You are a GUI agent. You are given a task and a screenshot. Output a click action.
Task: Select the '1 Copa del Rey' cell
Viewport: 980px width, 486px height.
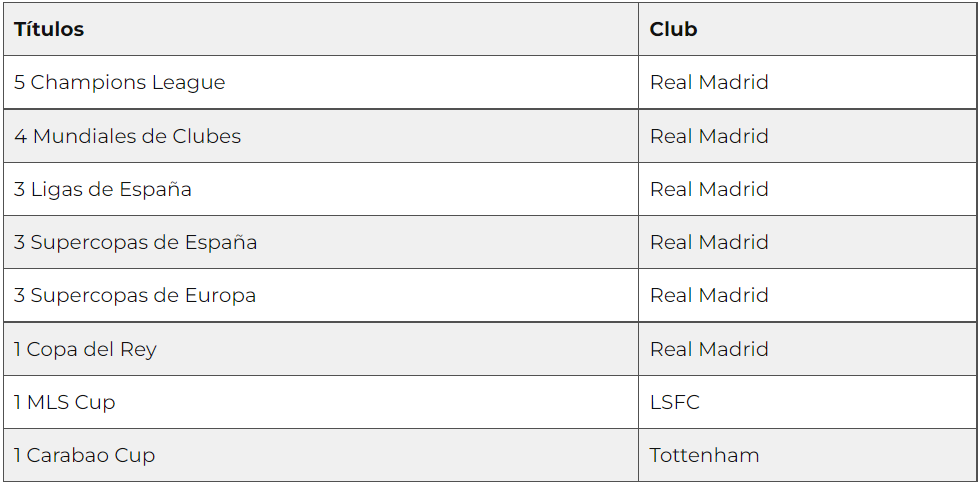[85, 349]
